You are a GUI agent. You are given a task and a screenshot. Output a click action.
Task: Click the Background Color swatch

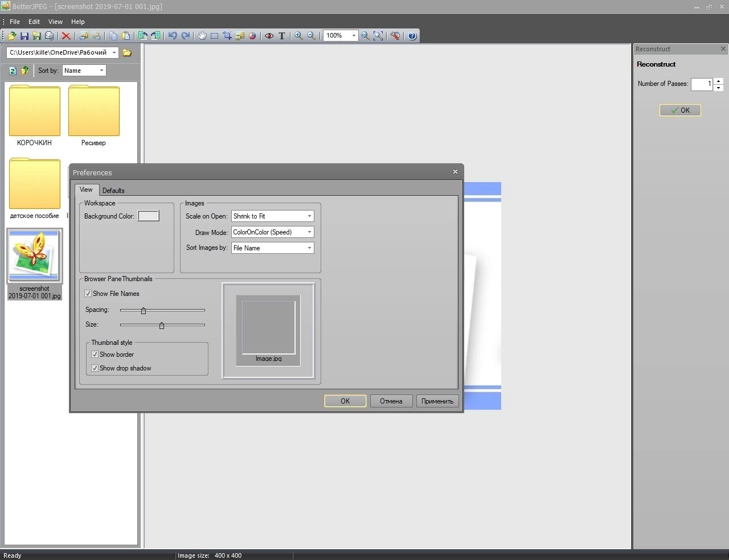point(149,216)
